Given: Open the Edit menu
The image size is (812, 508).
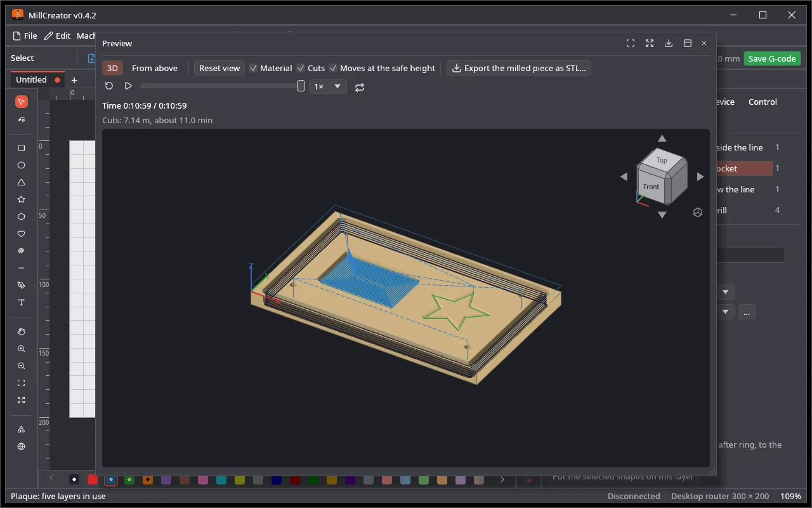Looking at the screenshot, I should pos(57,36).
